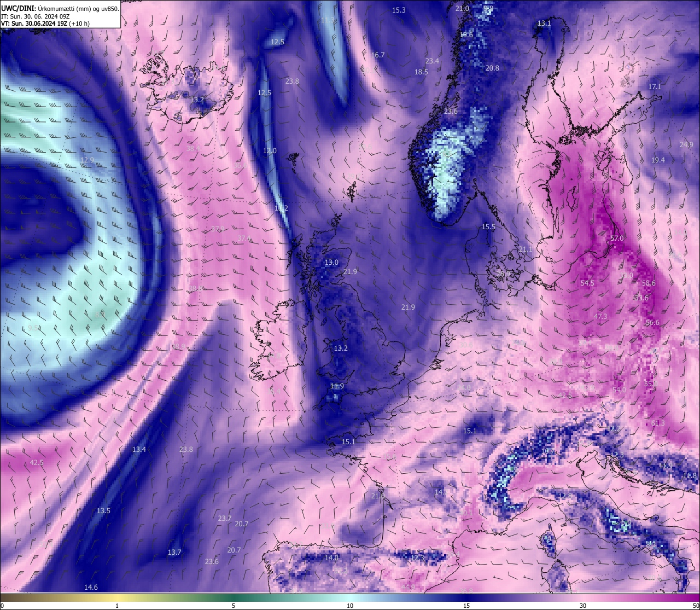
Task: Click the 15 tick on the color scale
Action: click(466, 606)
